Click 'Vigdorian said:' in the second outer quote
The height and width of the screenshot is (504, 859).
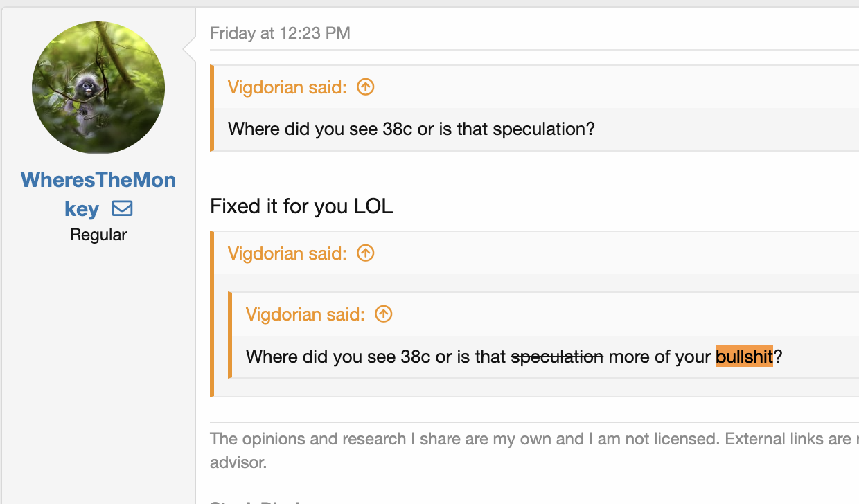click(287, 254)
